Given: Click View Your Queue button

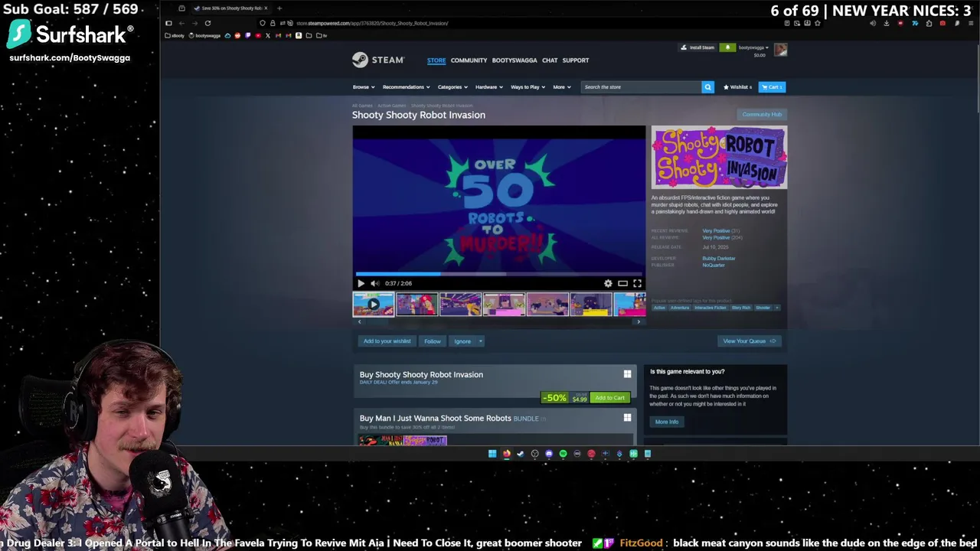Looking at the screenshot, I should (x=750, y=341).
